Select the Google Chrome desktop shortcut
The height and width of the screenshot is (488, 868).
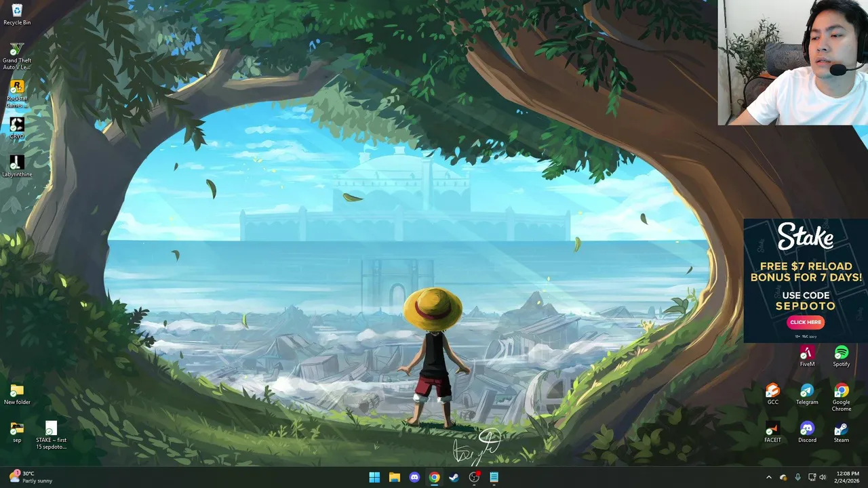tap(842, 397)
